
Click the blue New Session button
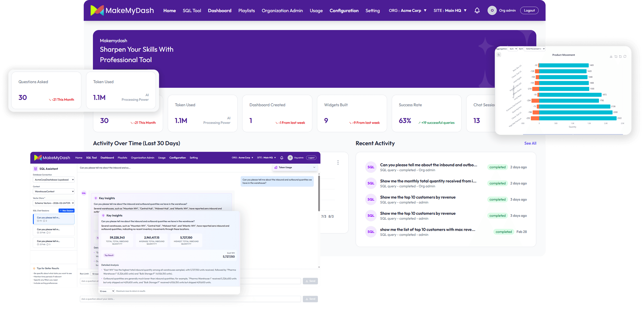click(x=67, y=211)
